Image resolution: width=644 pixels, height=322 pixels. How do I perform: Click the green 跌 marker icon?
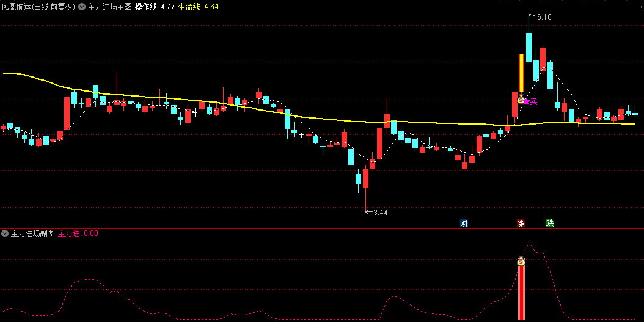[x=549, y=224]
